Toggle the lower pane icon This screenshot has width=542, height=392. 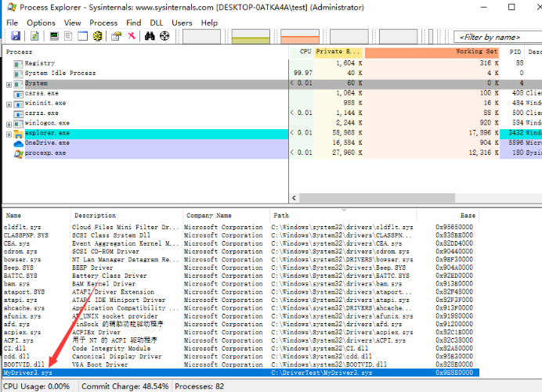pos(82,36)
